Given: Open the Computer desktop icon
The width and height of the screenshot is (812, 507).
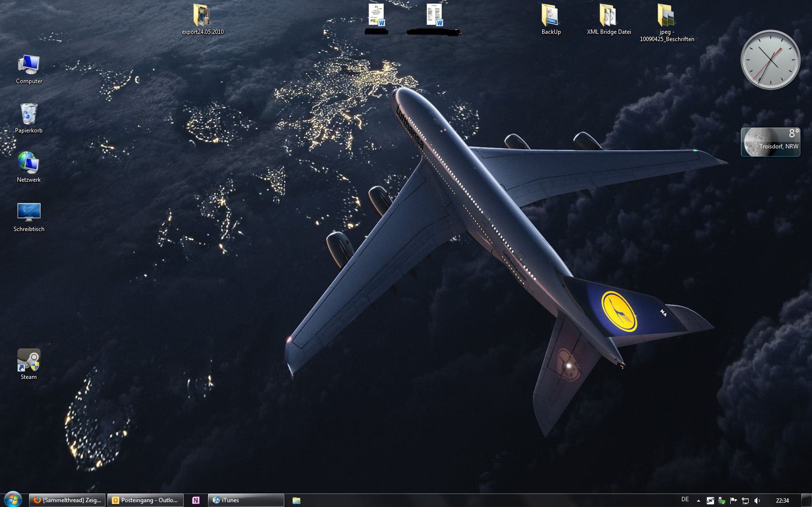Looking at the screenshot, I should pyautogui.click(x=29, y=69).
